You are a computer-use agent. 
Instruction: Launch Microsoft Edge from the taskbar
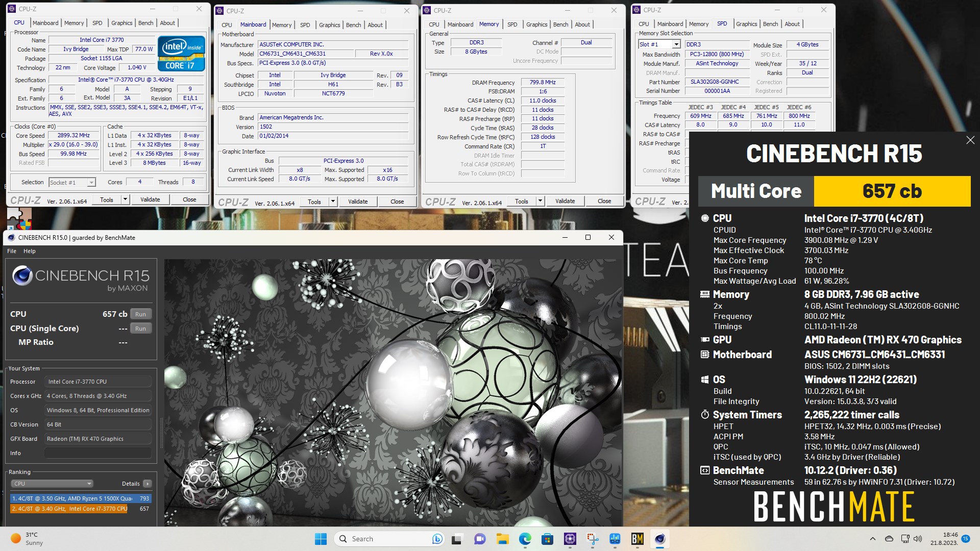coord(525,539)
